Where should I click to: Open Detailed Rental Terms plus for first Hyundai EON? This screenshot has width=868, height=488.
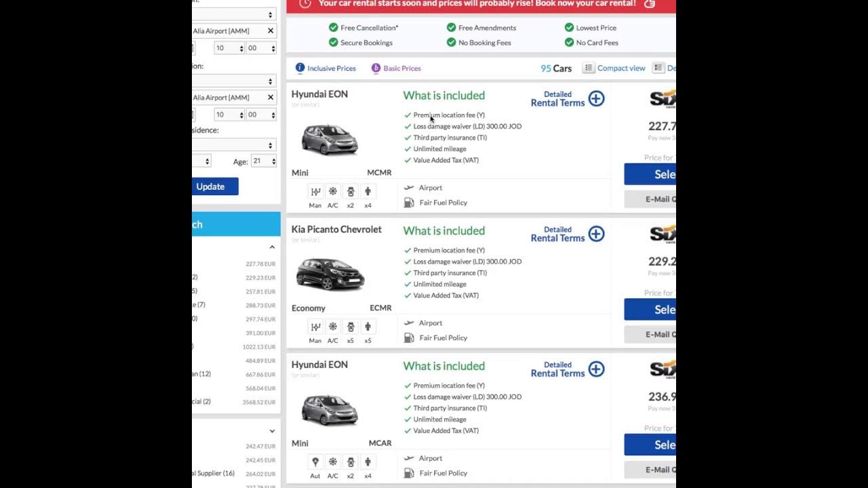tap(596, 98)
